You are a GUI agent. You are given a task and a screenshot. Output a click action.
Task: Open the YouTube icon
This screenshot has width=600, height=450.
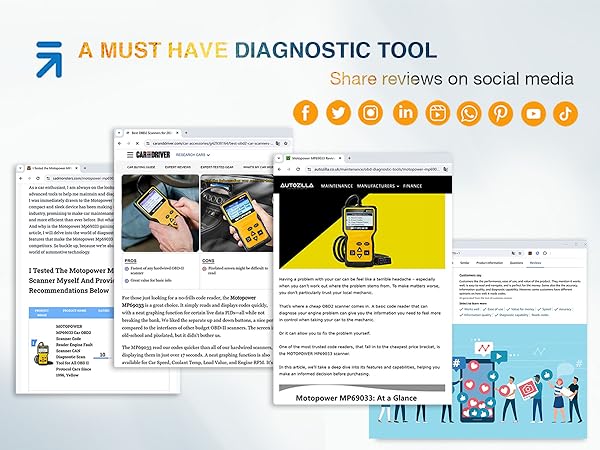click(535, 113)
